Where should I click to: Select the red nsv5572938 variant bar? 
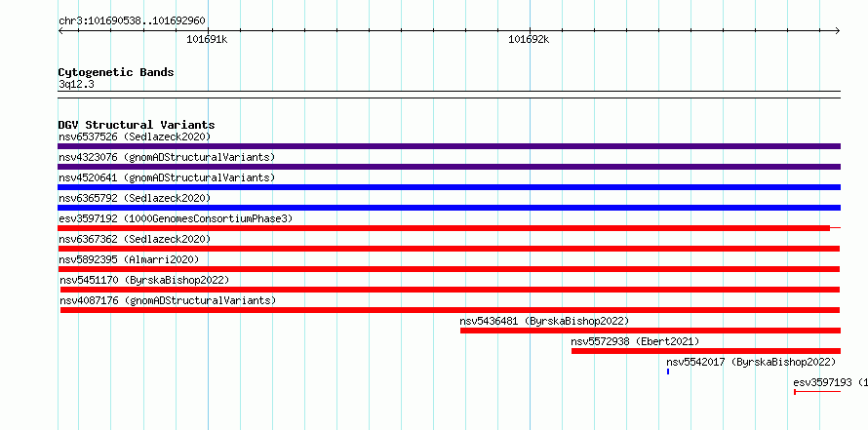(706, 351)
